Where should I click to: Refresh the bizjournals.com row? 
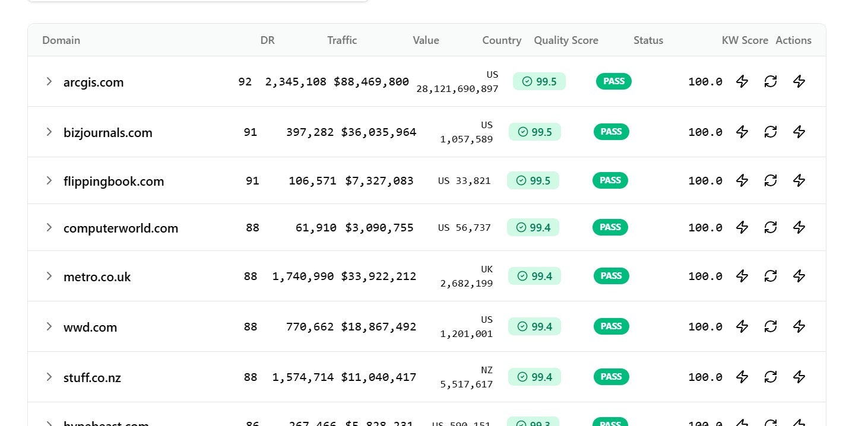pyautogui.click(x=771, y=132)
